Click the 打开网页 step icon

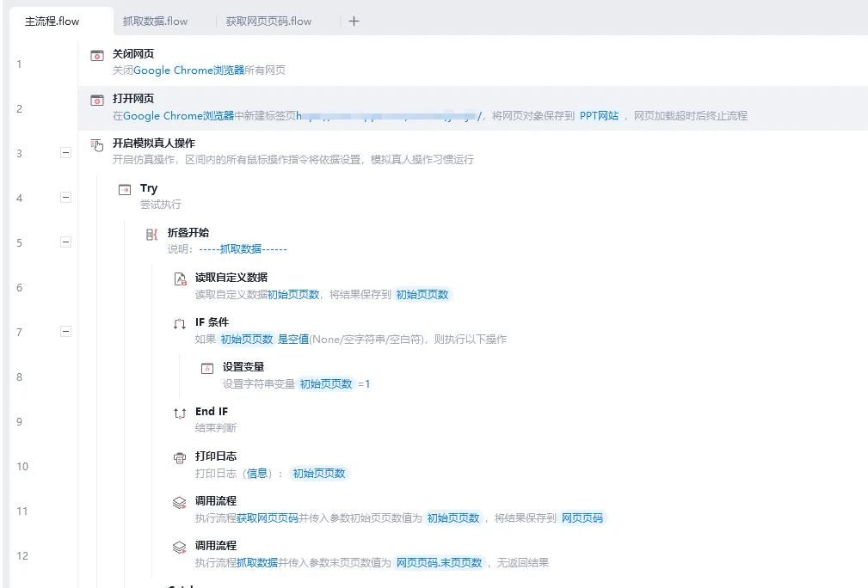click(x=97, y=101)
